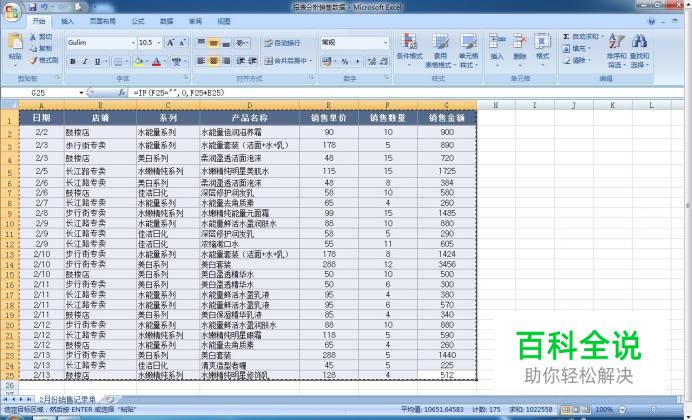The width and height of the screenshot is (692, 420).
Task: Click the text orientation icon
Action: point(241,43)
